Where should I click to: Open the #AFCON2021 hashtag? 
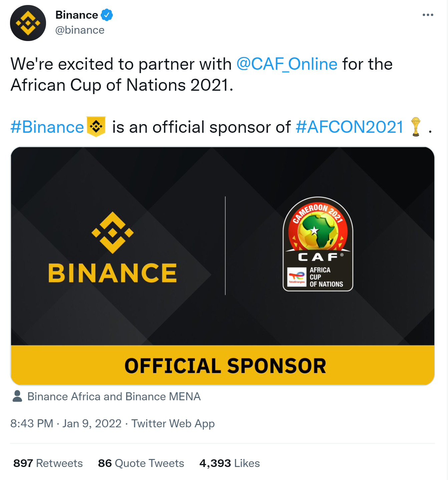[x=349, y=127]
